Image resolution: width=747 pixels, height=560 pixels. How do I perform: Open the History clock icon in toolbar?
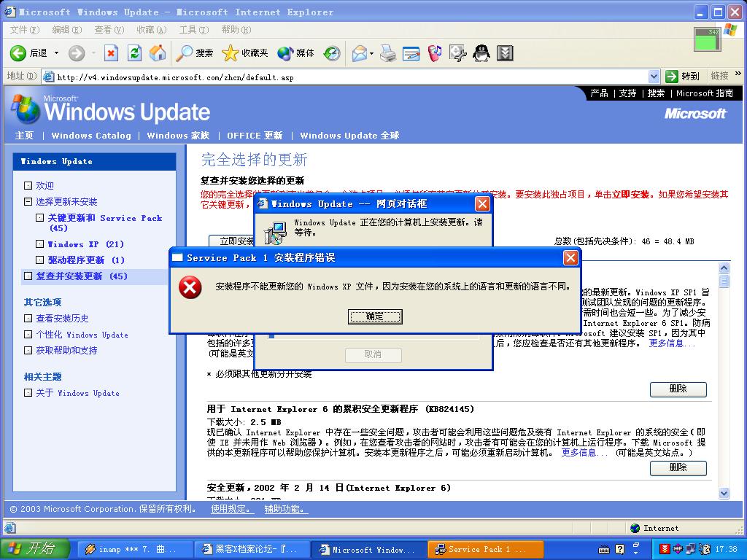(332, 52)
